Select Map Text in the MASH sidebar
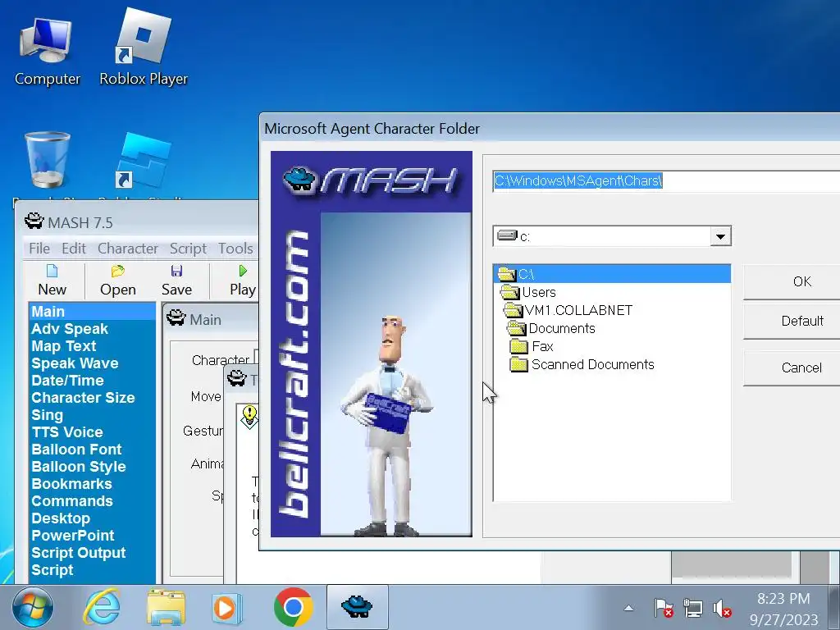Image resolution: width=840 pixels, height=630 pixels. 92,345
